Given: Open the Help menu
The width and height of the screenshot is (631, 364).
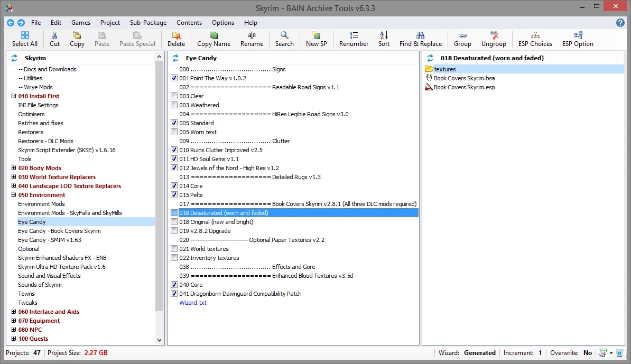Looking at the screenshot, I should coord(250,23).
